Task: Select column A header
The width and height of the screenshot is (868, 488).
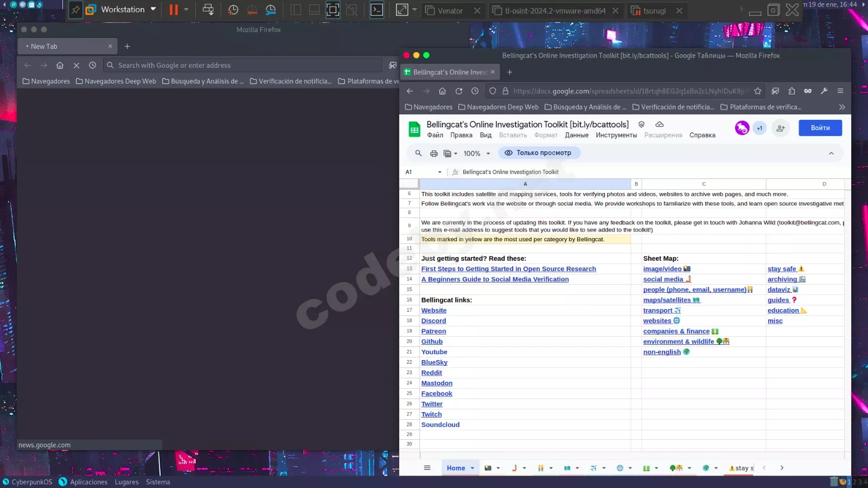Action: [x=525, y=184]
